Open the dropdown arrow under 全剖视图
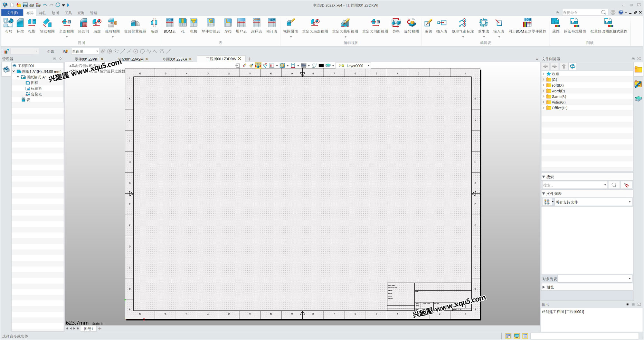The image size is (644, 340). (x=66, y=37)
